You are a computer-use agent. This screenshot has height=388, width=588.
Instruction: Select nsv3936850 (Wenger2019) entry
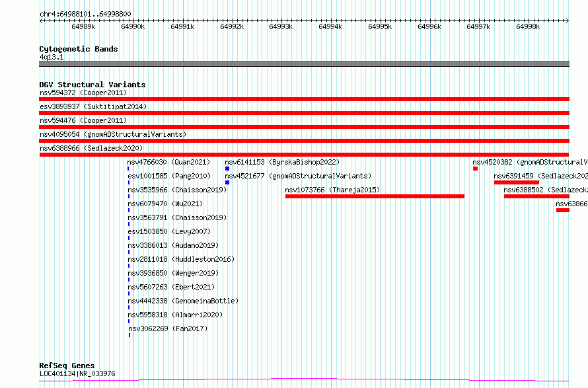coord(173,273)
